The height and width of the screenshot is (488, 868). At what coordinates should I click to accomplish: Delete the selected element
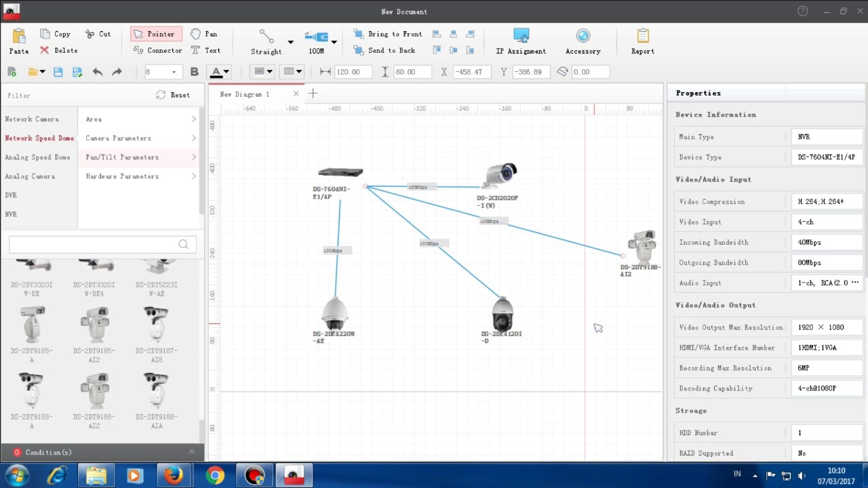(58, 50)
